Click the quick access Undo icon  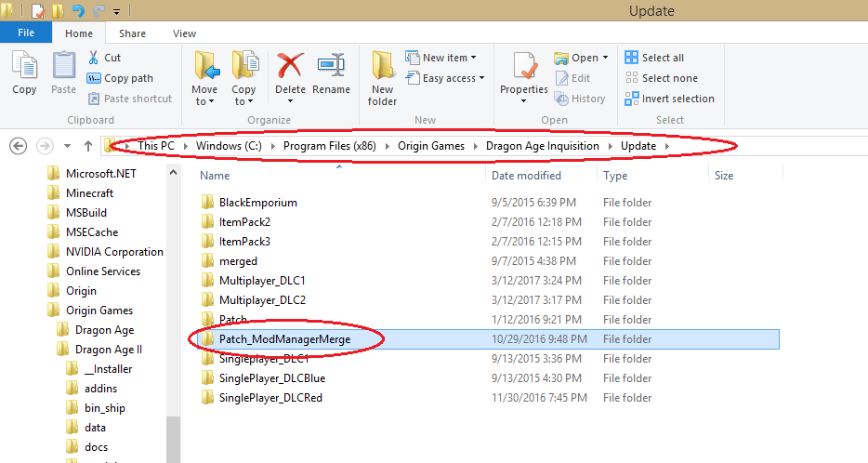coord(77,10)
